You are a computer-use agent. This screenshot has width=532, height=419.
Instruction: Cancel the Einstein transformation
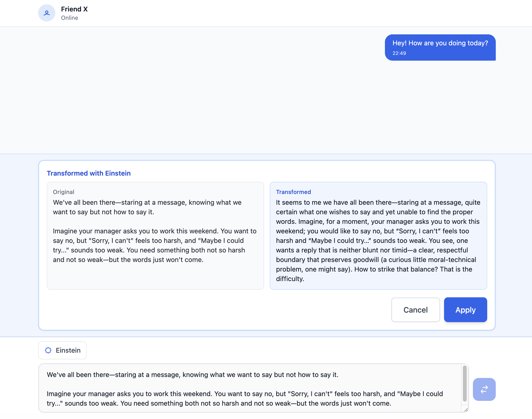coord(415,310)
